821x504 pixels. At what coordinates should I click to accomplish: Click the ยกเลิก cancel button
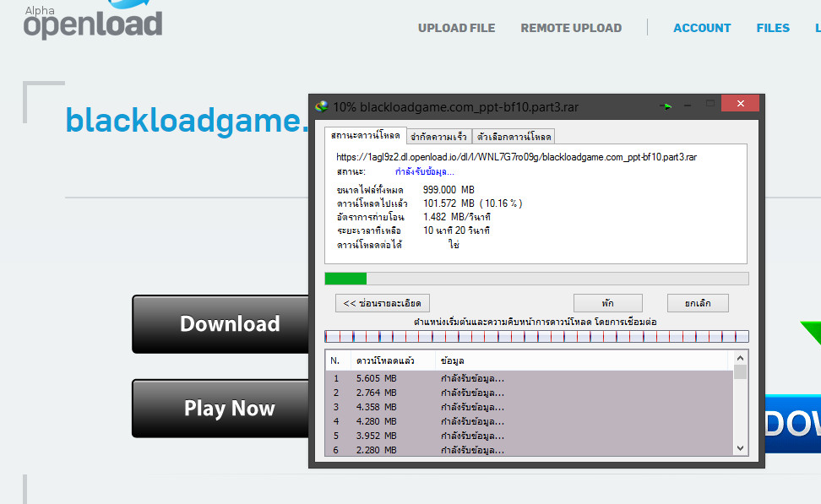698,303
